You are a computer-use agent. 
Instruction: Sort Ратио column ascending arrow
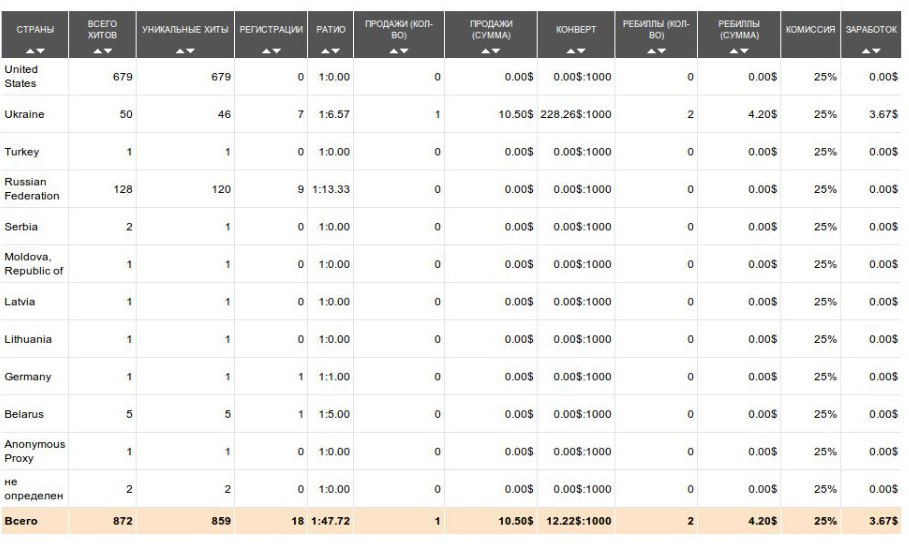tap(326, 50)
